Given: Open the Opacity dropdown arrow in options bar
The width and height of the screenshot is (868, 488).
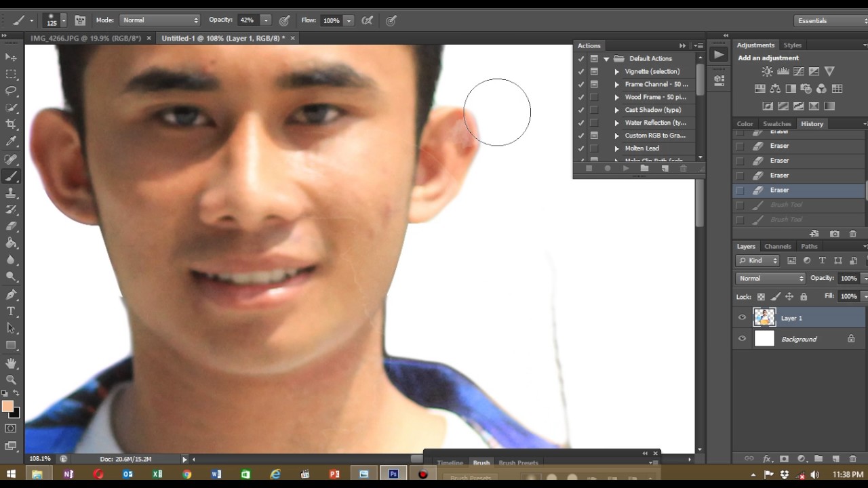Looking at the screenshot, I should tap(266, 20).
